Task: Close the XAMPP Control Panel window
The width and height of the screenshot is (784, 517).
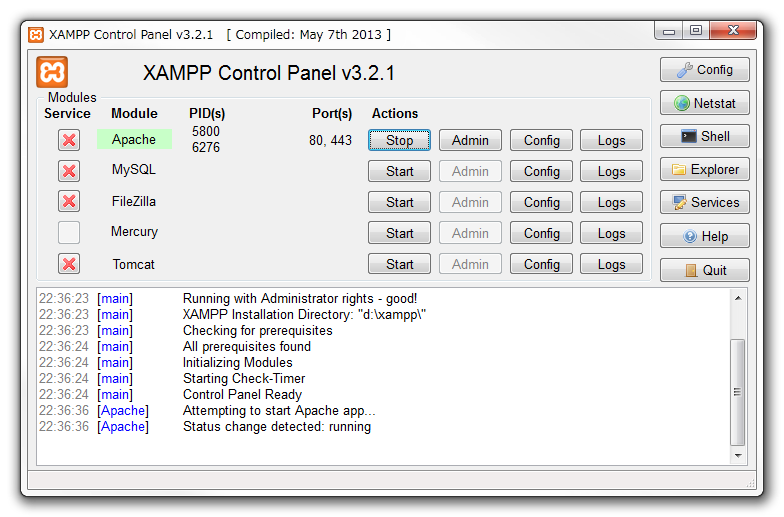Action: point(732,31)
